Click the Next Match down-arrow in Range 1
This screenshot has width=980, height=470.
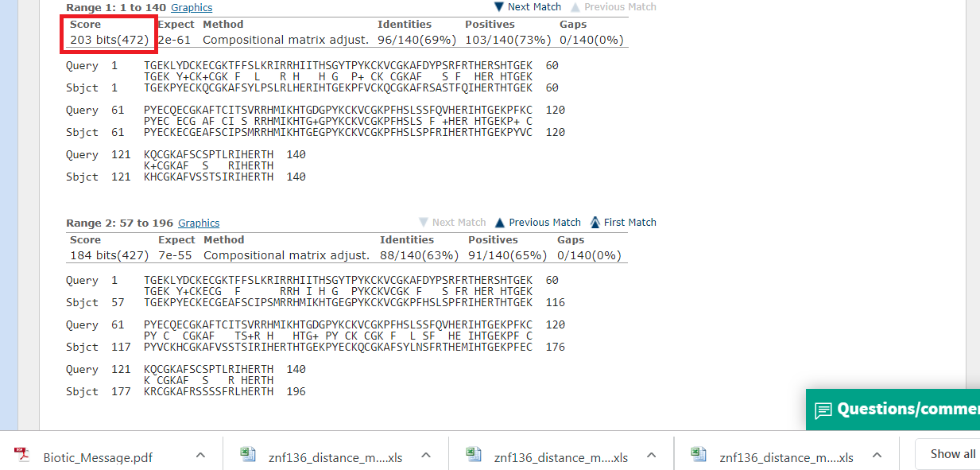pos(499,7)
